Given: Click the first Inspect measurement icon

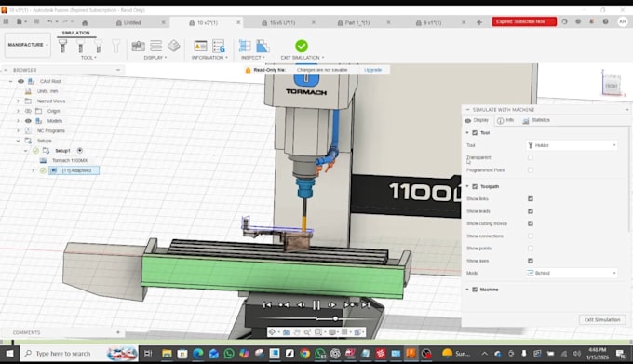Looking at the screenshot, I should (245, 46).
